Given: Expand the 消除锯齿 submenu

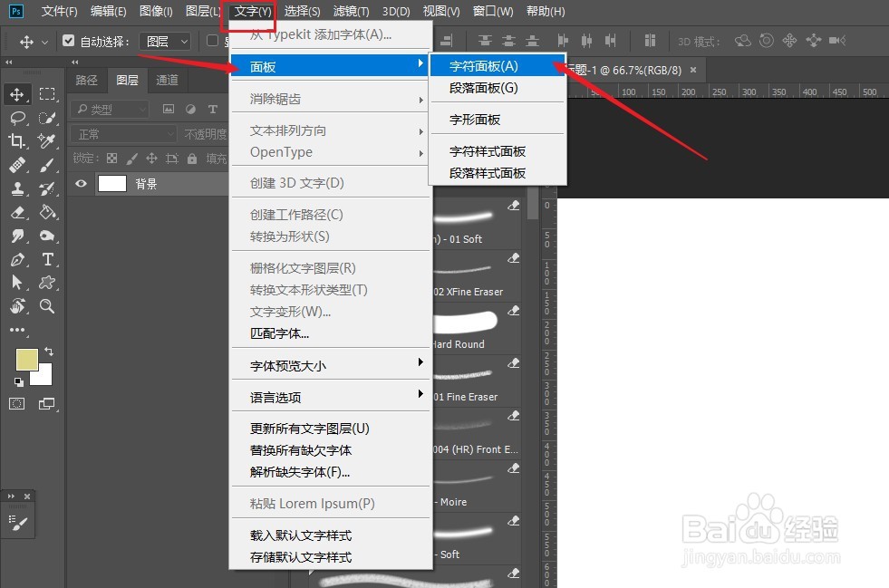Looking at the screenshot, I should click(331, 100).
